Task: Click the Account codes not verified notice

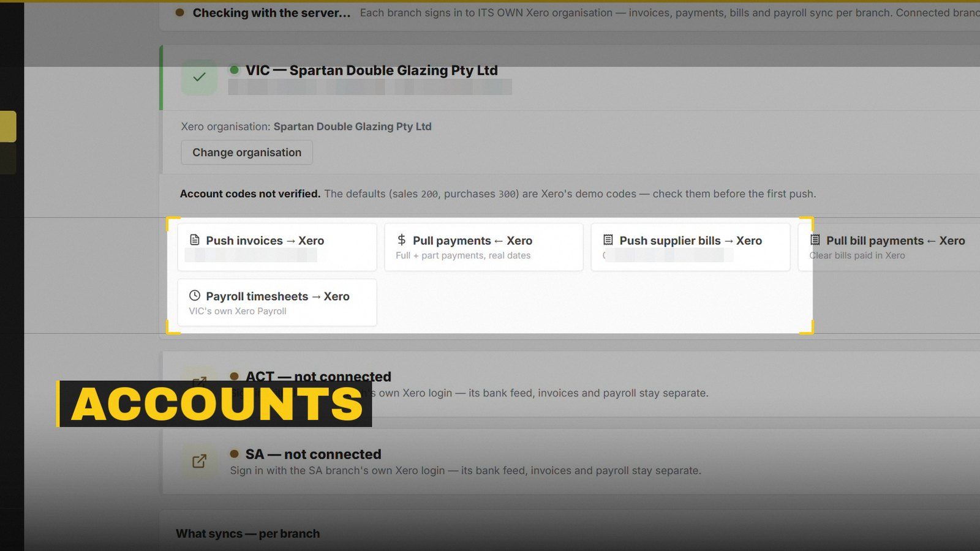Action: point(497,194)
